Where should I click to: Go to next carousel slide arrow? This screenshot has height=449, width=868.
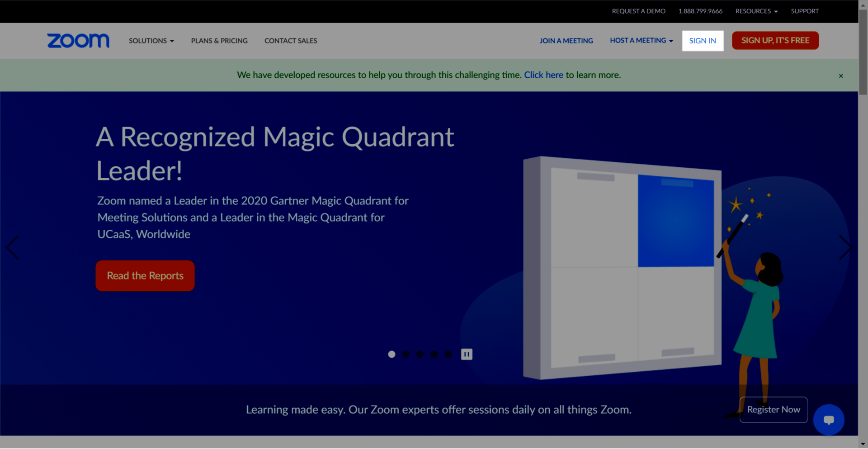tap(845, 247)
